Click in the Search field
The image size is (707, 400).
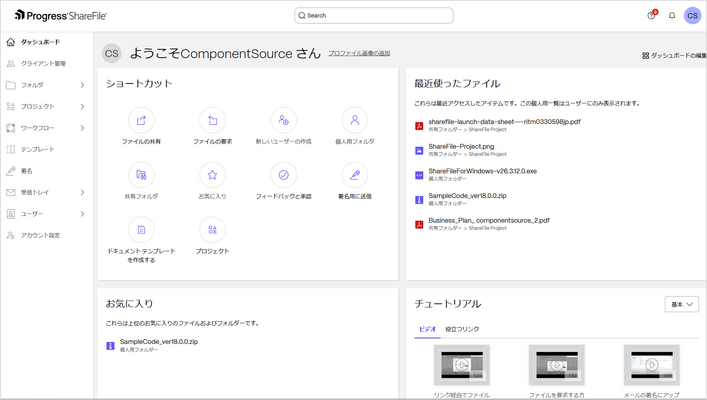point(374,15)
